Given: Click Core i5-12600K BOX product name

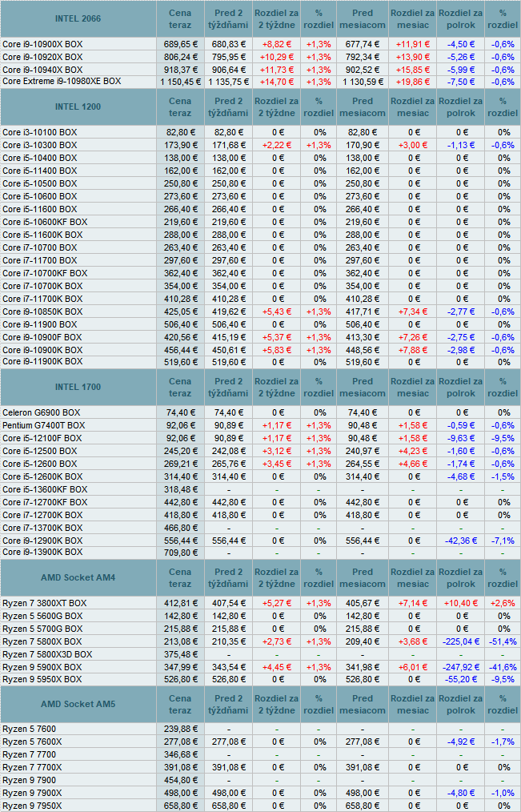Looking at the screenshot, I should [42, 477].
